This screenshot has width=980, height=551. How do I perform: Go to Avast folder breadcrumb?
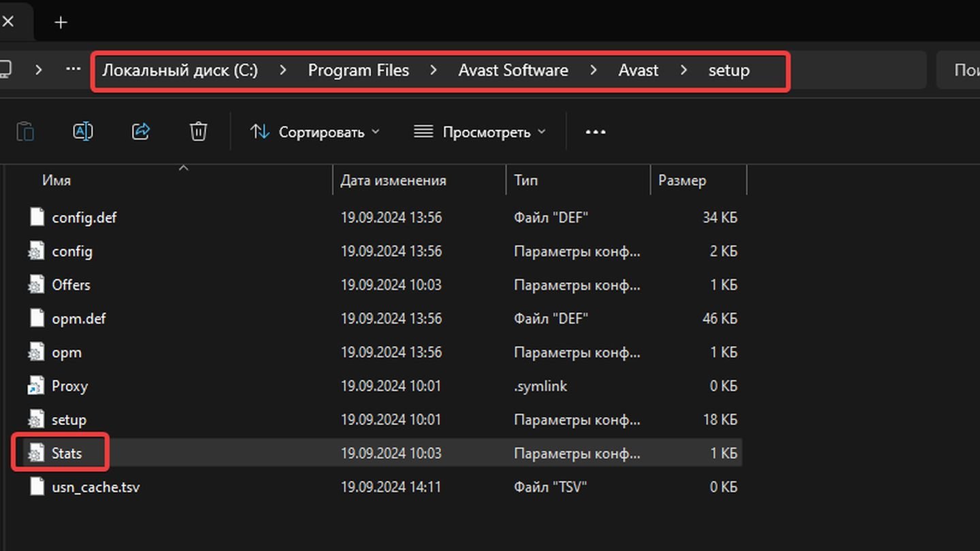[638, 70]
